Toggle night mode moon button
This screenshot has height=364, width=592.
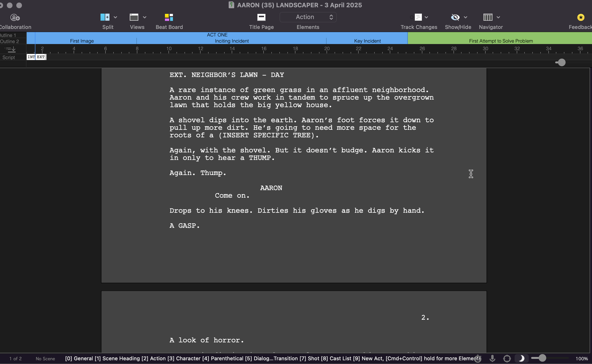coord(521,359)
